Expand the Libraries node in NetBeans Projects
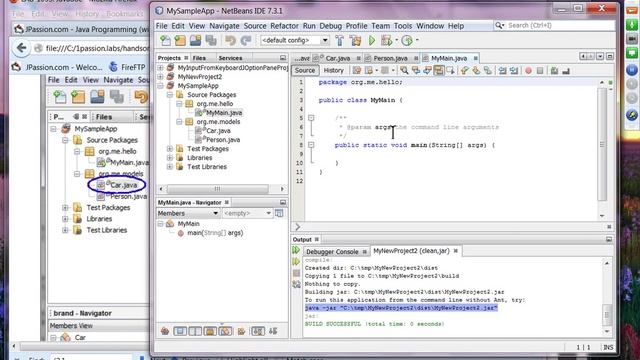Image resolution: width=640 pixels, height=360 pixels. click(170, 158)
